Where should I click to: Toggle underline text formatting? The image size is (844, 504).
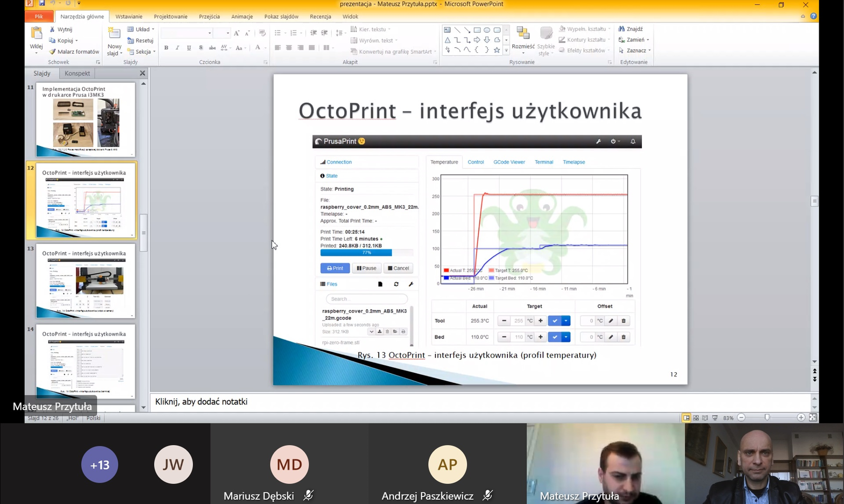point(189,48)
